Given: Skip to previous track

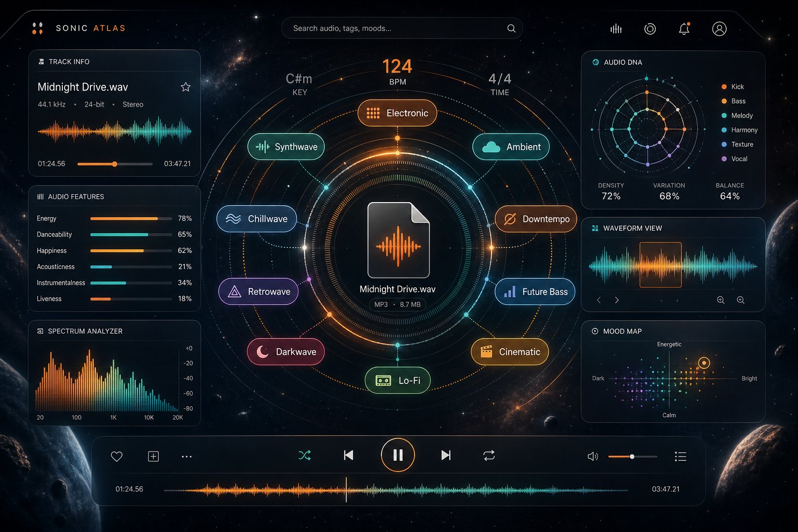Looking at the screenshot, I should coord(349,455).
